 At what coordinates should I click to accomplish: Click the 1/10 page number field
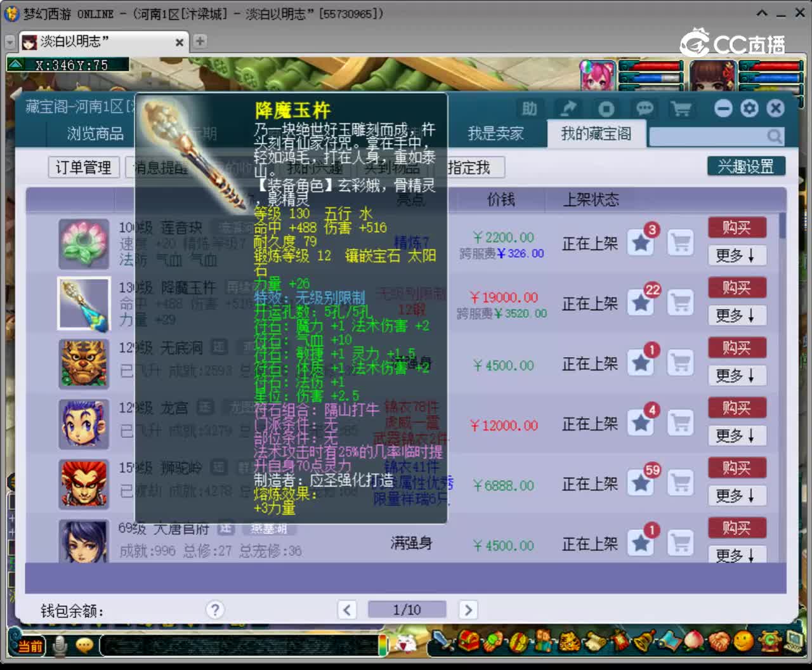407,610
